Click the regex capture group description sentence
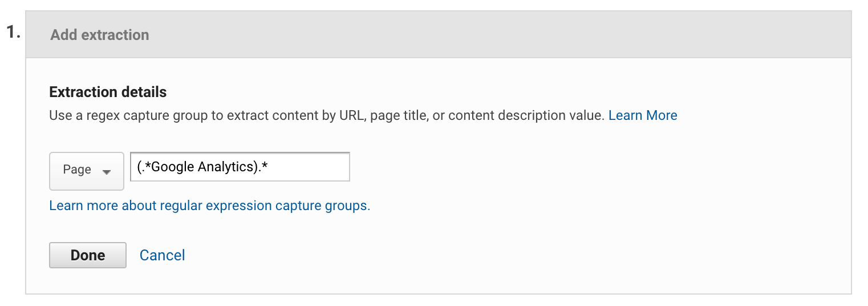 326,115
